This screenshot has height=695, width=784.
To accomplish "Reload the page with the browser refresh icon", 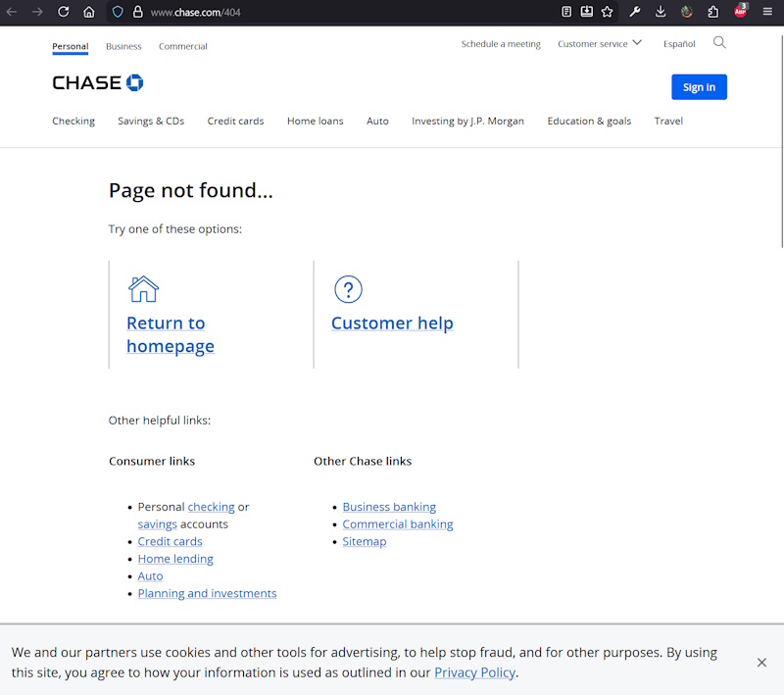I will click(x=64, y=12).
